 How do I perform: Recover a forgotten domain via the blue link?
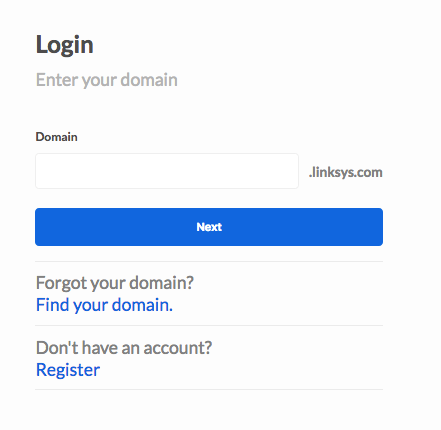point(104,305)
